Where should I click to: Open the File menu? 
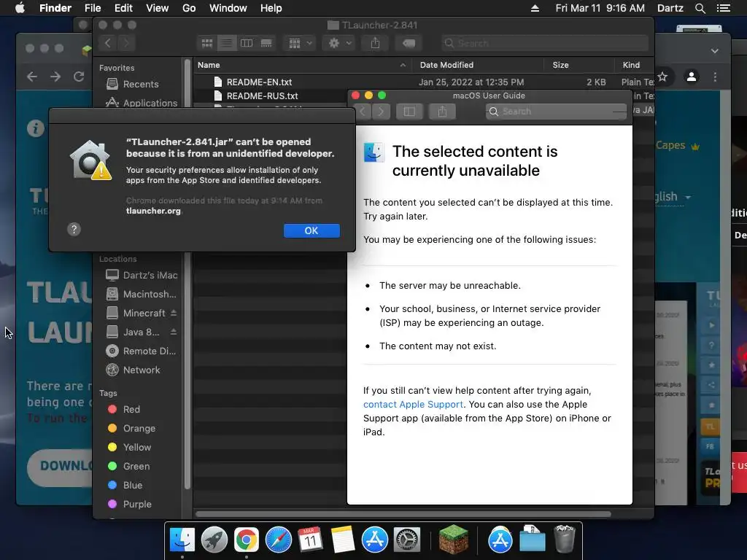coord(93,8)
